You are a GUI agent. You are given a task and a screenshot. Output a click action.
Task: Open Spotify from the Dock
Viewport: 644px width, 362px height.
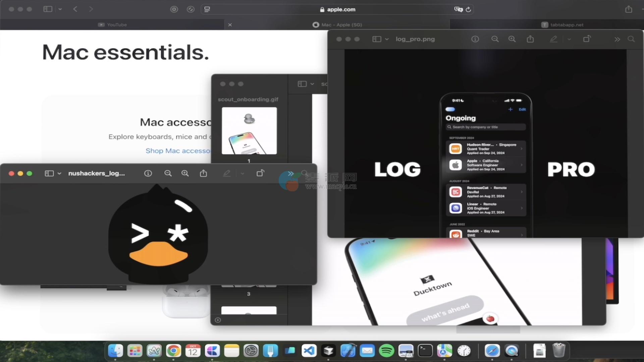point(386,351)
